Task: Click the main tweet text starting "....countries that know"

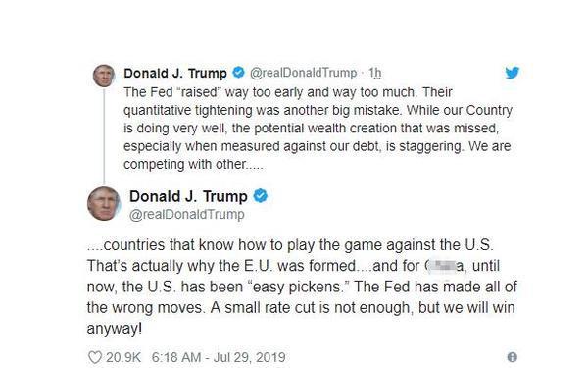Action: click(x=302, y=287)
